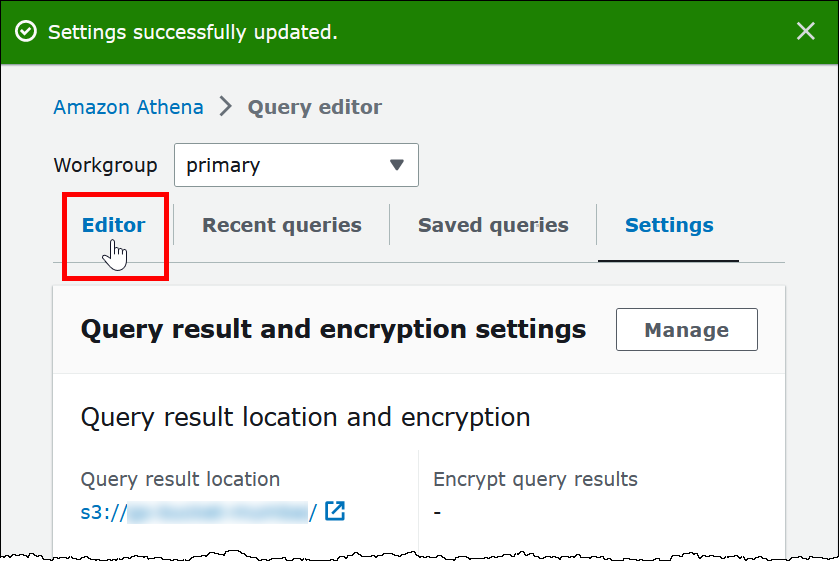
Task: Go to Amazon Athena breadcrumb link
Action: tap(128, 107)
